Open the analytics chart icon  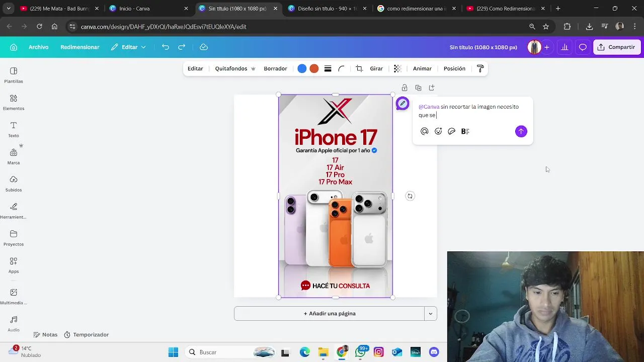565,47
